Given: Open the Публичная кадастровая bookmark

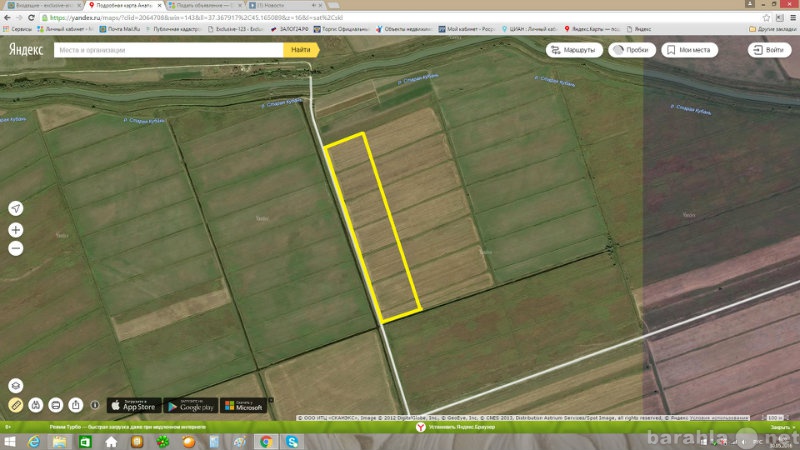Looking at the screenshot, I should (x=174, y=29).
